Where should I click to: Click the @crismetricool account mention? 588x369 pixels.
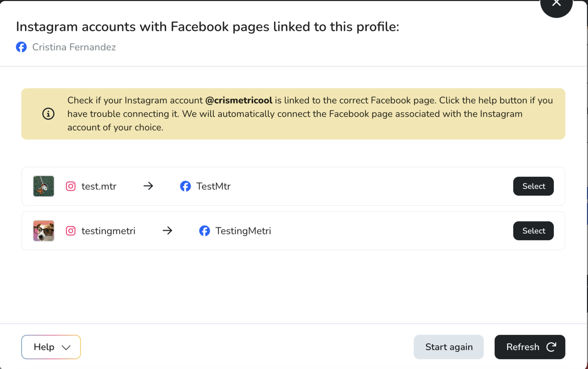(239, 100)
